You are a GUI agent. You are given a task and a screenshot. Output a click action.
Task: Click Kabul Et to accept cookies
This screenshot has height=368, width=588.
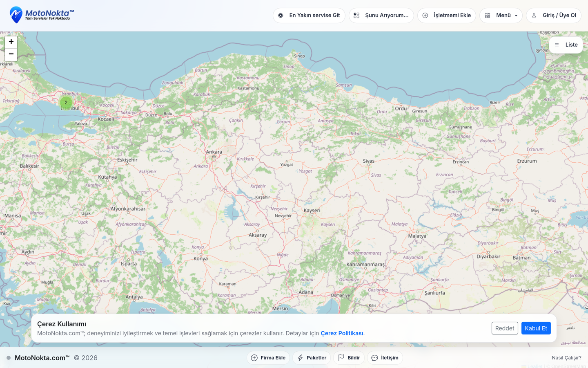point(536,328)
